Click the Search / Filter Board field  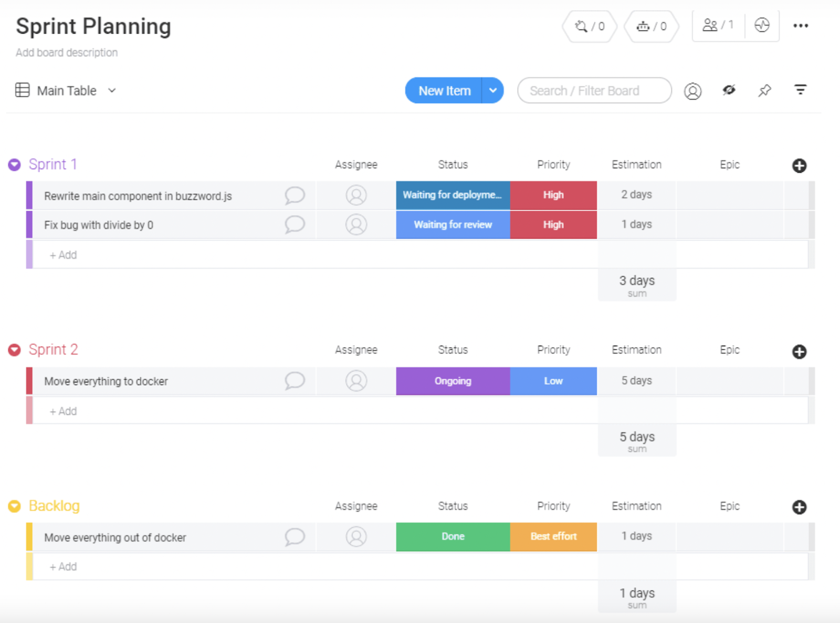click(x=594, y=90)
